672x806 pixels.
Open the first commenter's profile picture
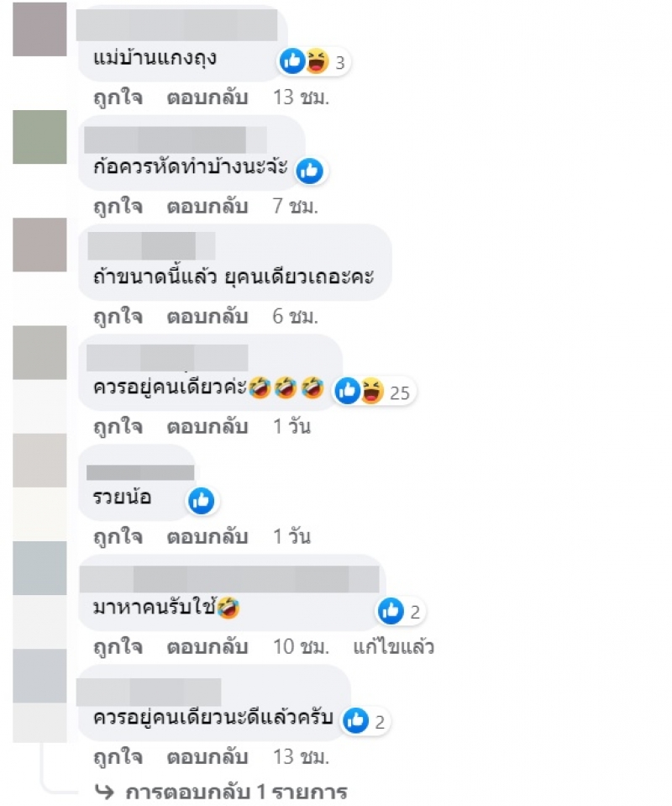[x=39, y=29]
